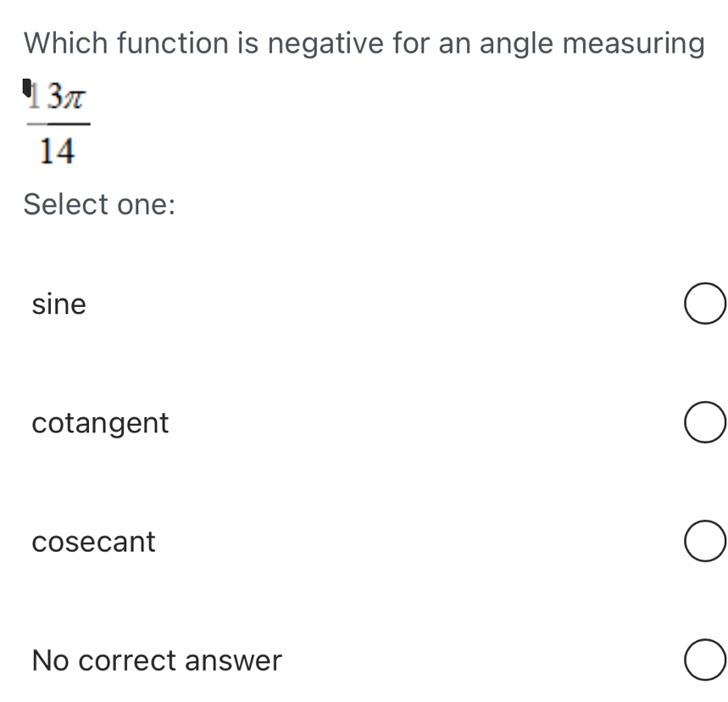Viewport: 728px width, 702px height.
Task: Click the No correct answer option text
Action: (x=156, y=660)
